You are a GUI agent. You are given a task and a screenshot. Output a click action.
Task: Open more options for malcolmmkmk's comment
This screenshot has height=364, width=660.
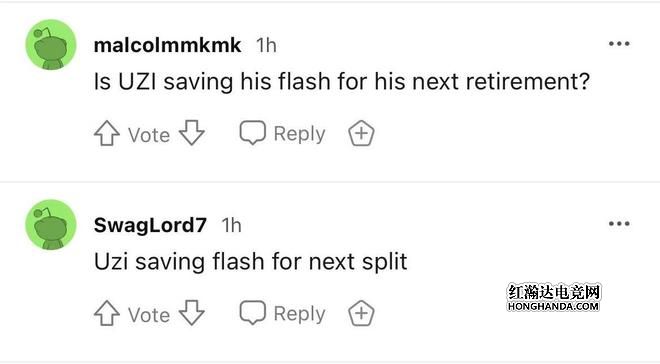coord(619,44)
